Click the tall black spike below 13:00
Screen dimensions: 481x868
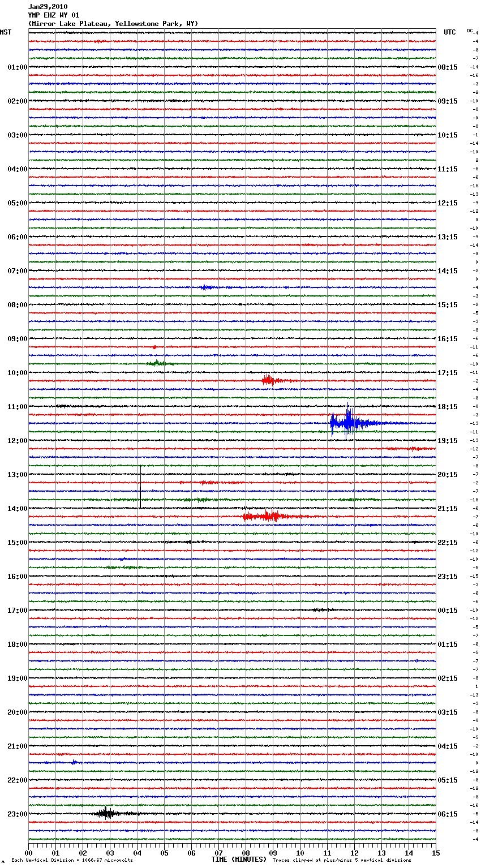tap(140, 487)
